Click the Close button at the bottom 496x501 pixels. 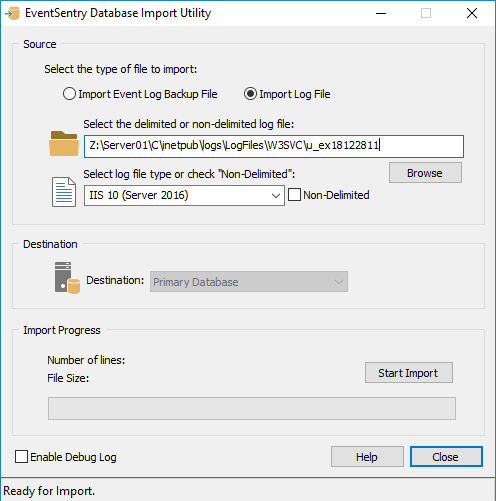tap(446, 457)
